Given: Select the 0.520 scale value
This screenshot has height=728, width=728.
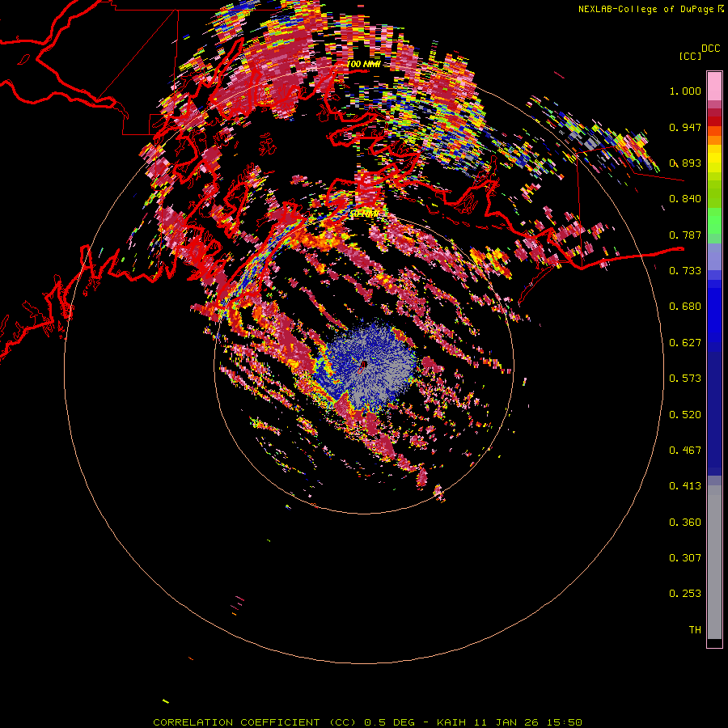Looking at the screenshot, I should 685,415.
